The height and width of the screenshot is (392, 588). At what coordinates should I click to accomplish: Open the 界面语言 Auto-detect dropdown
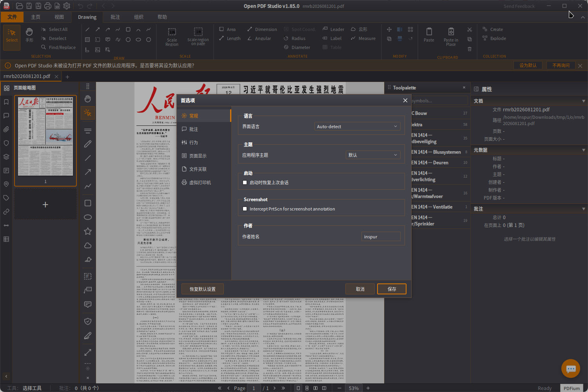coord(357,127)
